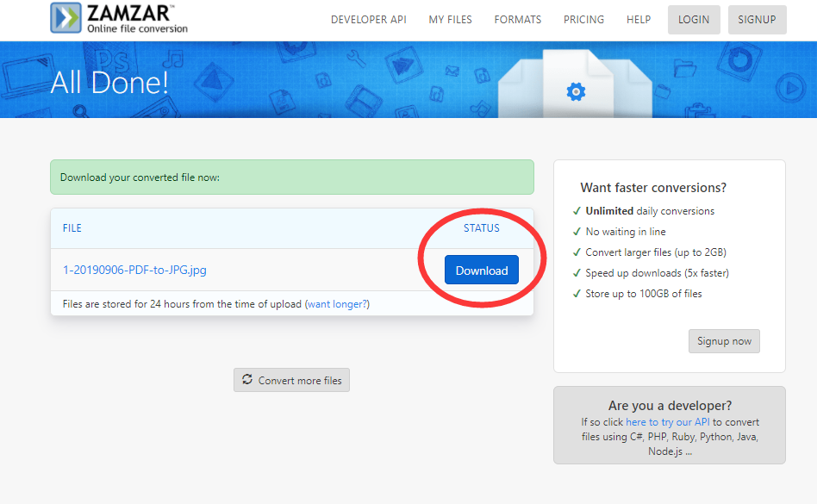Open the Developer API page
The image size is (817, 504).
point(368,20)
